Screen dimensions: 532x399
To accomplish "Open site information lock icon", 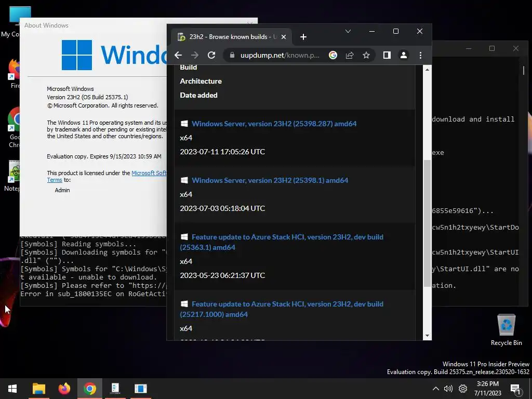I will [232, 55].
